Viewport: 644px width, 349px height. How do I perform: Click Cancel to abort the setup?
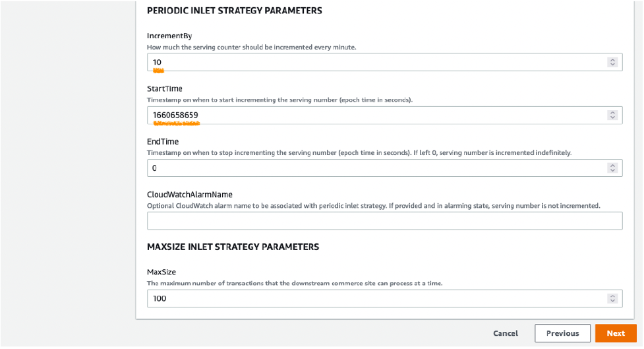point(506,333)
